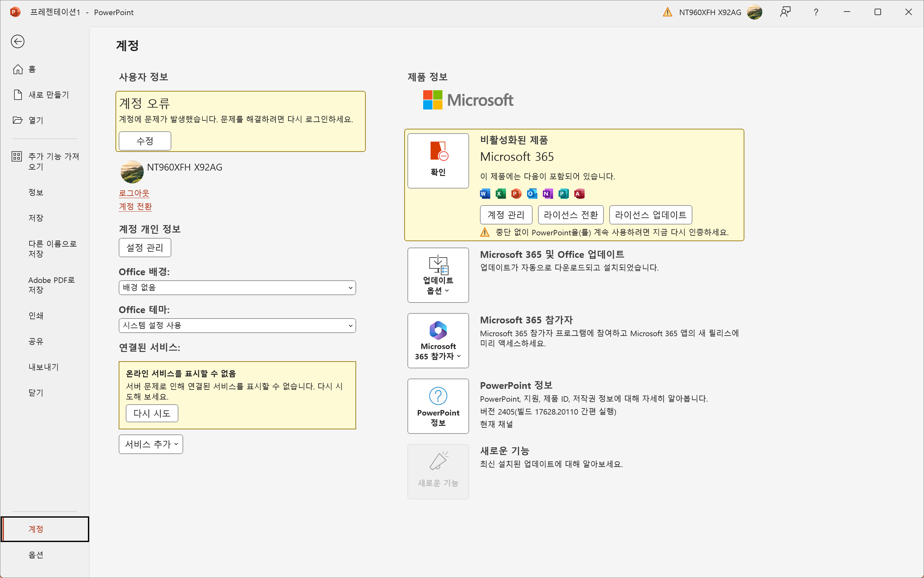
Task: Click the PowerPoint icon in product list
Action: click(516, 194)
